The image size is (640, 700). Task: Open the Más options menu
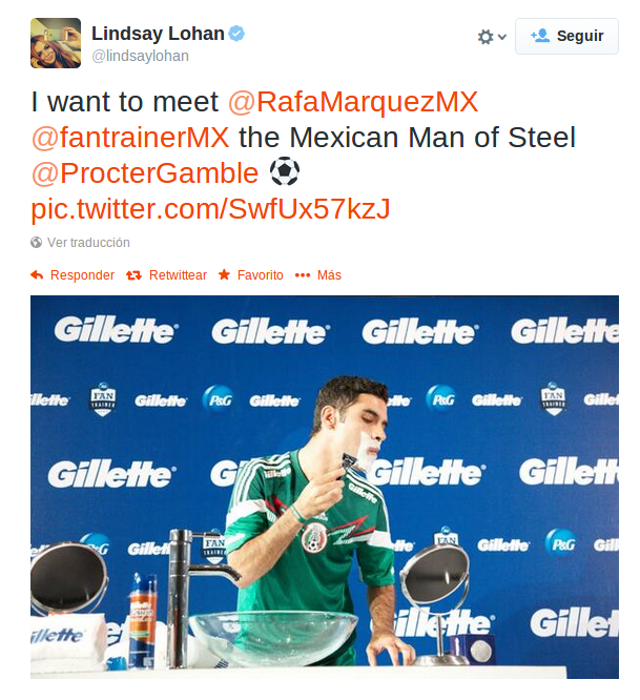coord(329,275)
